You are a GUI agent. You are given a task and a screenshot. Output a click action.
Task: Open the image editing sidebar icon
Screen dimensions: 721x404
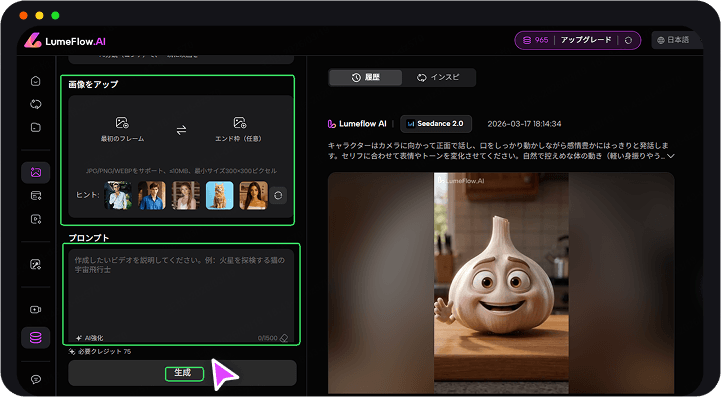pos(35,264)
